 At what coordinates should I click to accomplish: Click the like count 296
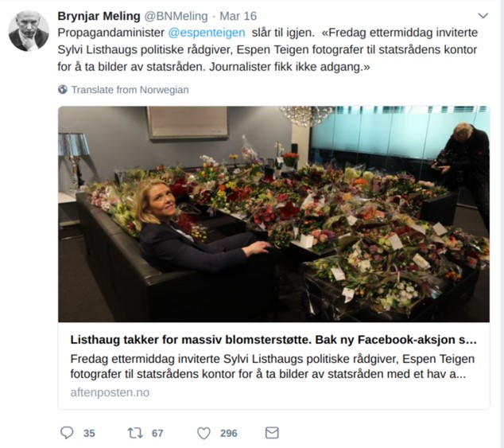pos(229,434)
